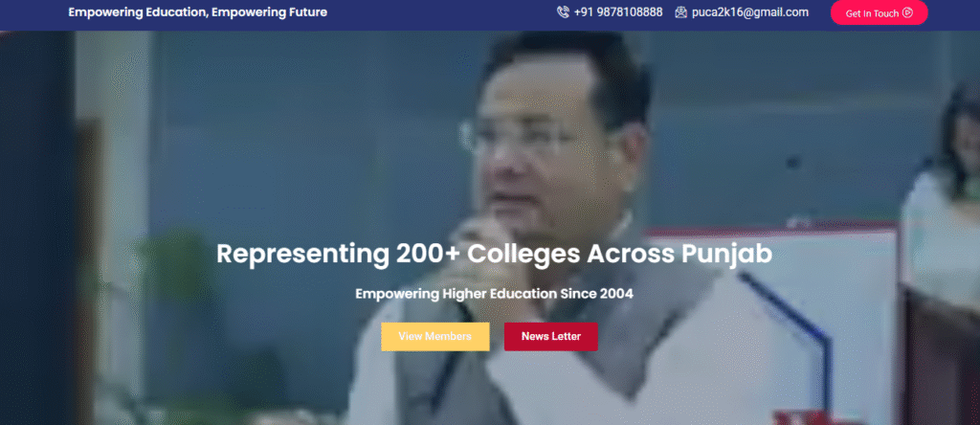The height and width of the screenshot is (425, 980).
Task: Click the man's glasses in the video
Action: pyautogui.click(x=531, y=136)
